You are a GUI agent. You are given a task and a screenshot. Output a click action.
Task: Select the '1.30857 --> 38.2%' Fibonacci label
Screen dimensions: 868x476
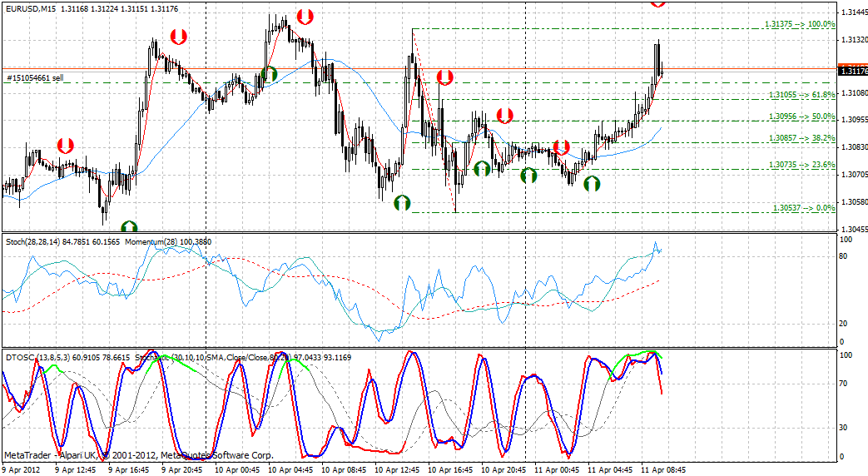click(x=802, y=138)
